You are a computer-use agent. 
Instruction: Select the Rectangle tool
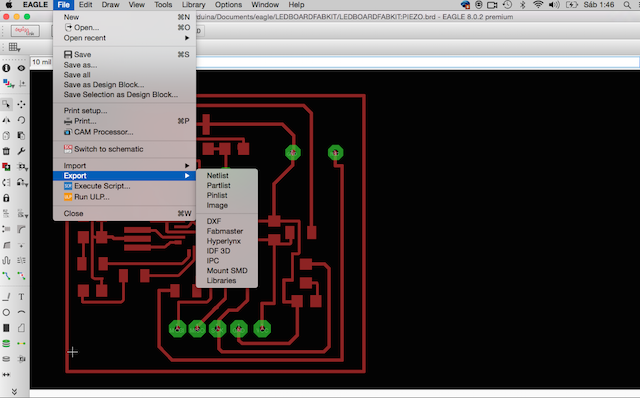click(6, 328)
